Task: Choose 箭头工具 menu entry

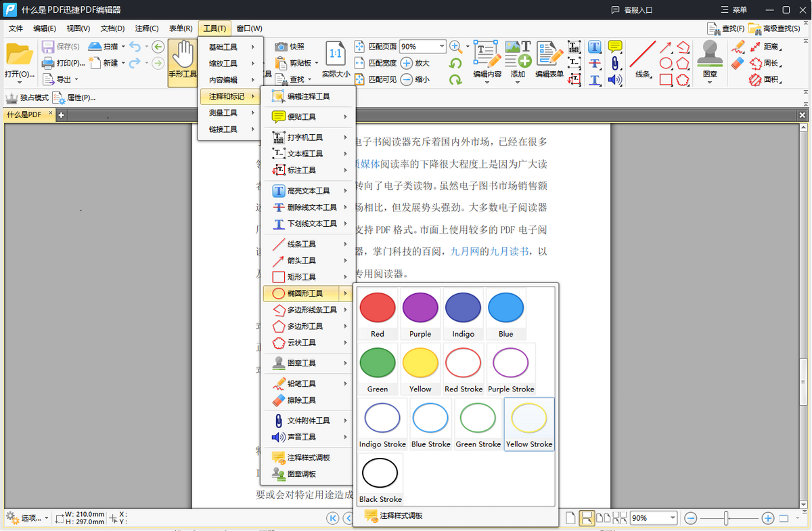Action: [309, 261]
